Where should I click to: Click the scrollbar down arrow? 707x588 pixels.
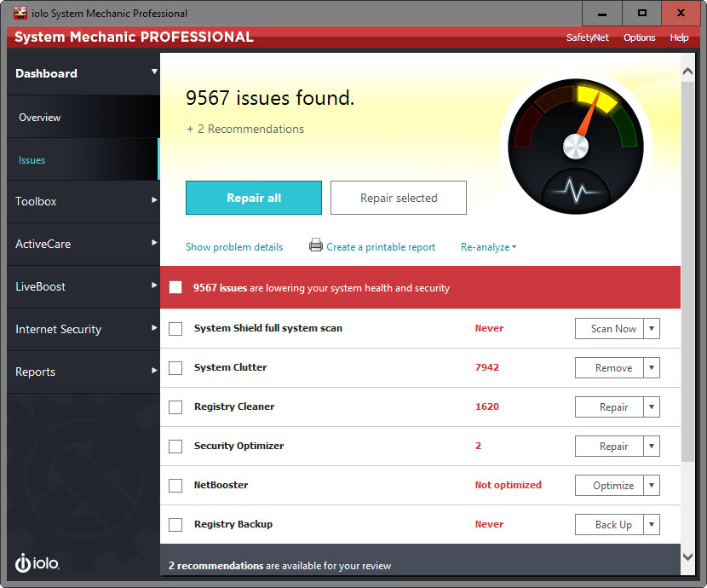(687, 556)
